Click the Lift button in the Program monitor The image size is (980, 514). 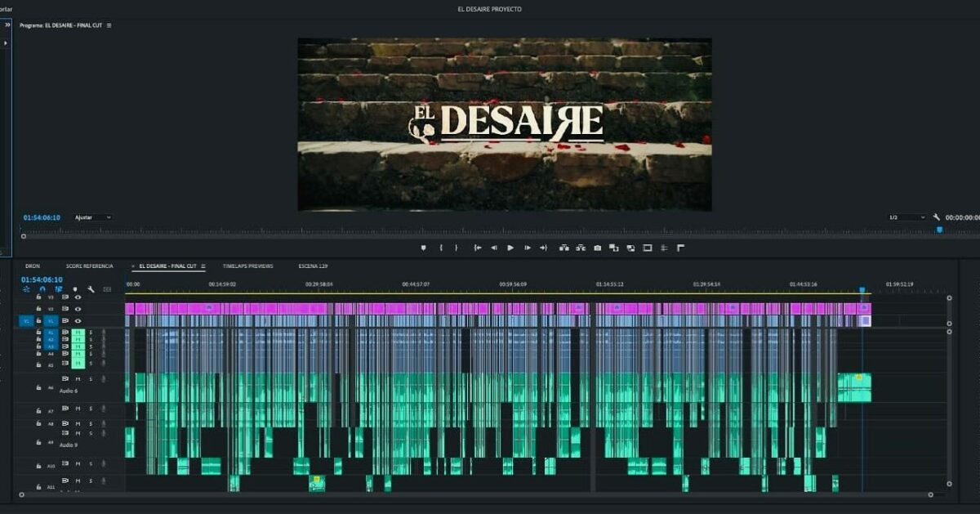tap(563, 248)
